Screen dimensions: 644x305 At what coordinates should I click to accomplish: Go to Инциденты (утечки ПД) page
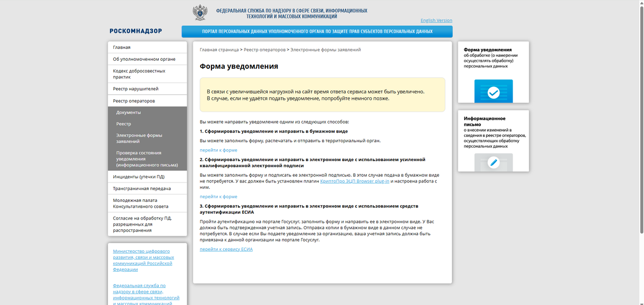click(147, 177)
